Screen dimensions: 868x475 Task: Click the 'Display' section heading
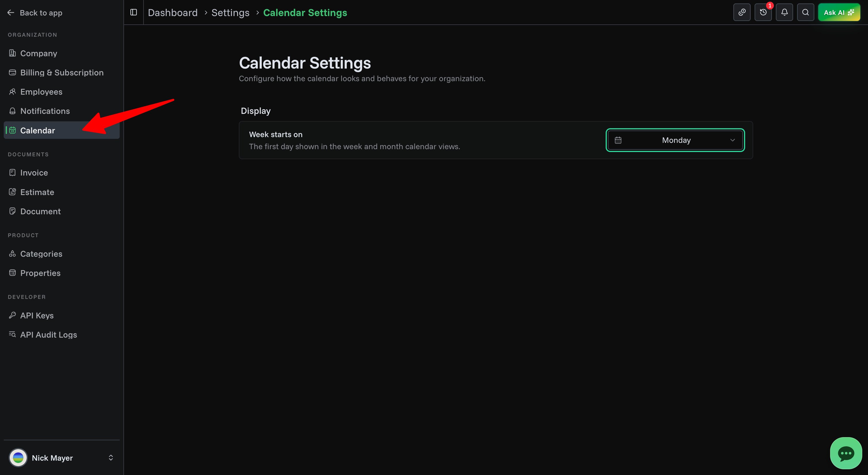[256, 111]
